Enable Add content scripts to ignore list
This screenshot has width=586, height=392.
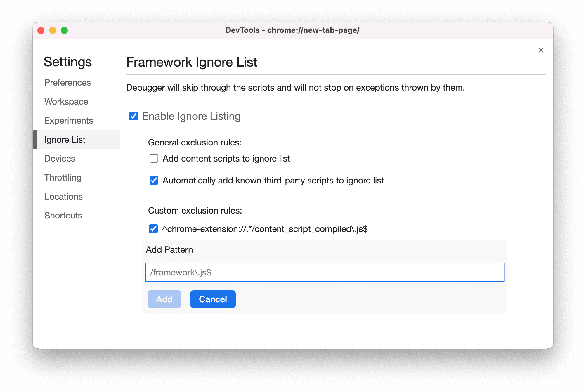coord(154,158)
